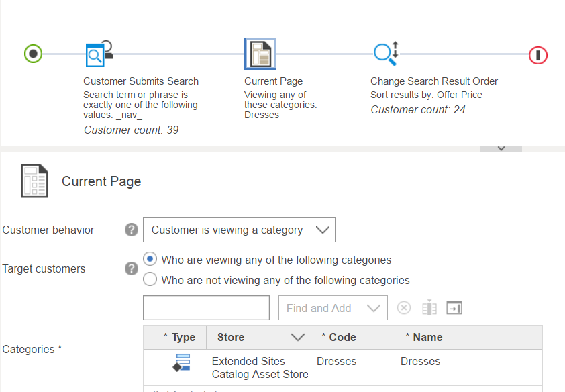Click the category search text field
This screenshot has width=565, height=392.
[207, 308]
